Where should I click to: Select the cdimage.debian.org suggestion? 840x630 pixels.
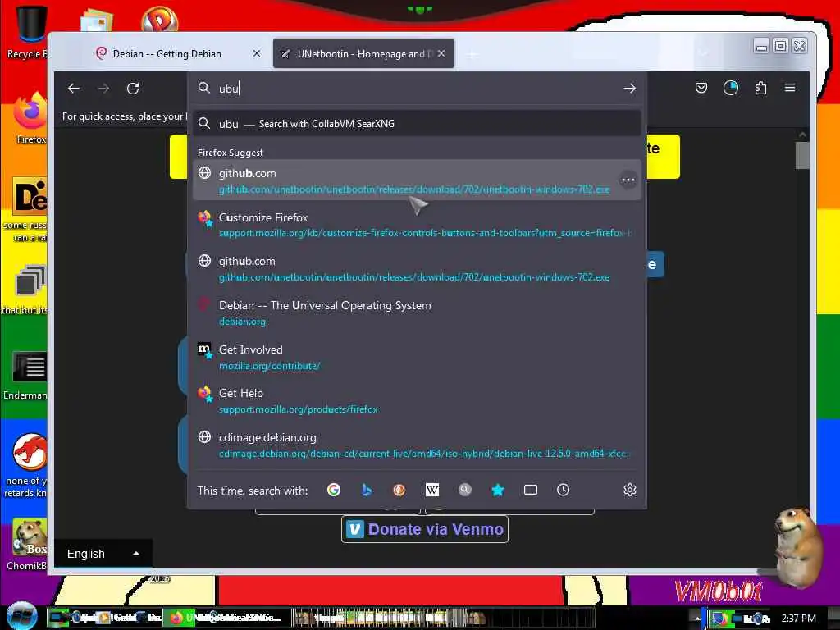[417, 445]
